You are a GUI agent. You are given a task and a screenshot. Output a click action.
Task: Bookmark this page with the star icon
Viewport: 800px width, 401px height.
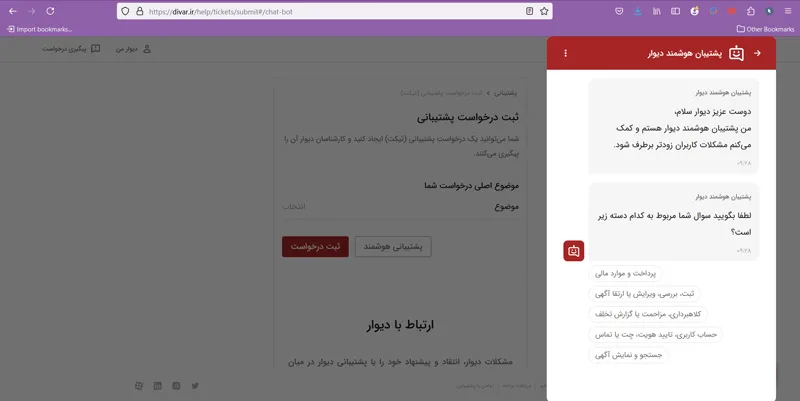(x=544, y=11)
